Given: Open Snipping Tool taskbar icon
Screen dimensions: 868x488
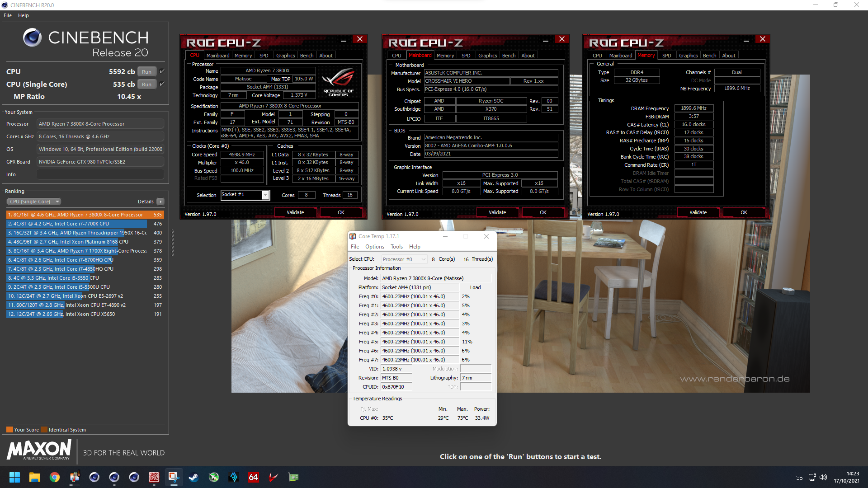Looking at the screenshot, I should click(174, 477).
